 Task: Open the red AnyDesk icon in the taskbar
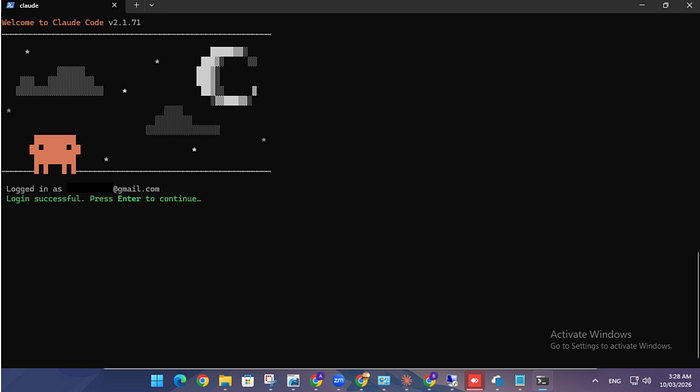coord(474,381)
